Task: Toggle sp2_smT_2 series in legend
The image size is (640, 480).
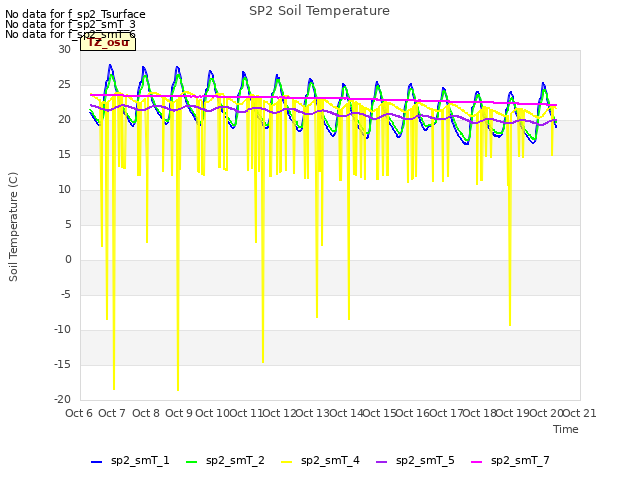Action: click(225, 461)
